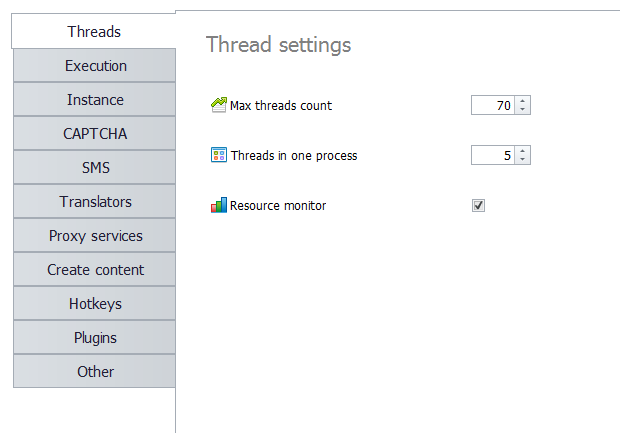Open the CAPTCHA settings tab

point(95,134)
